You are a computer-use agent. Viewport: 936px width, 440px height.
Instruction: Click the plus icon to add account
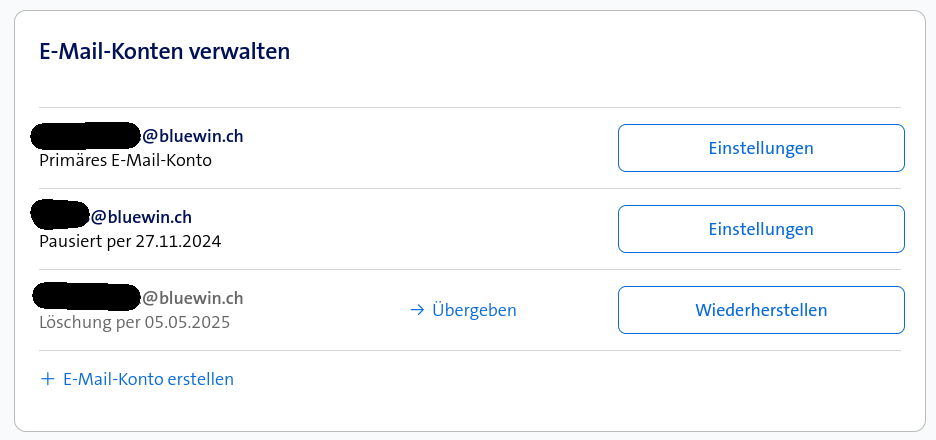tap(46, 379)
